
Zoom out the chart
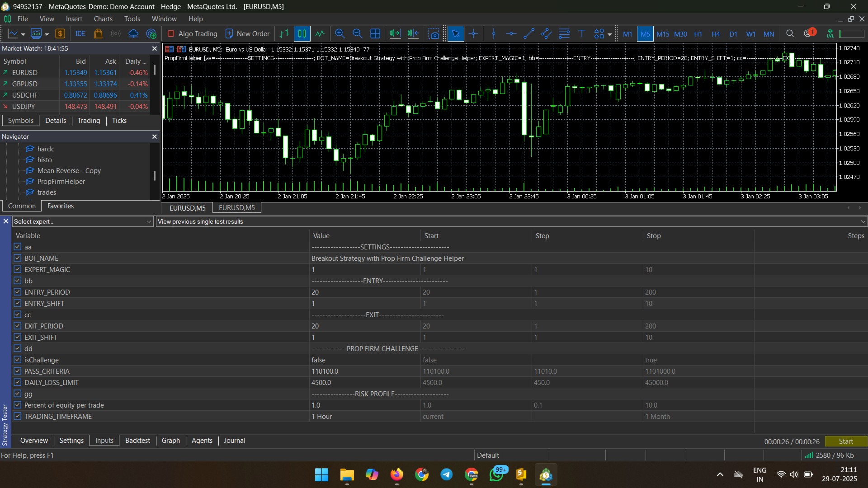(357, 34)
